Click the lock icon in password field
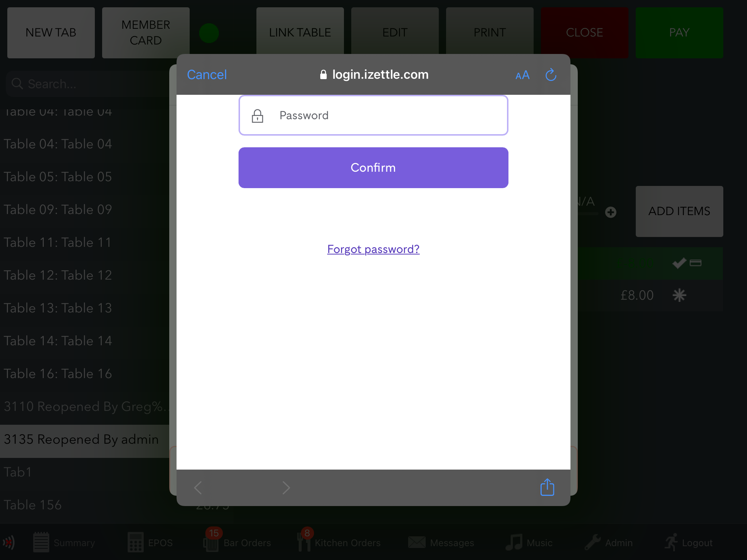 (258, 115)
